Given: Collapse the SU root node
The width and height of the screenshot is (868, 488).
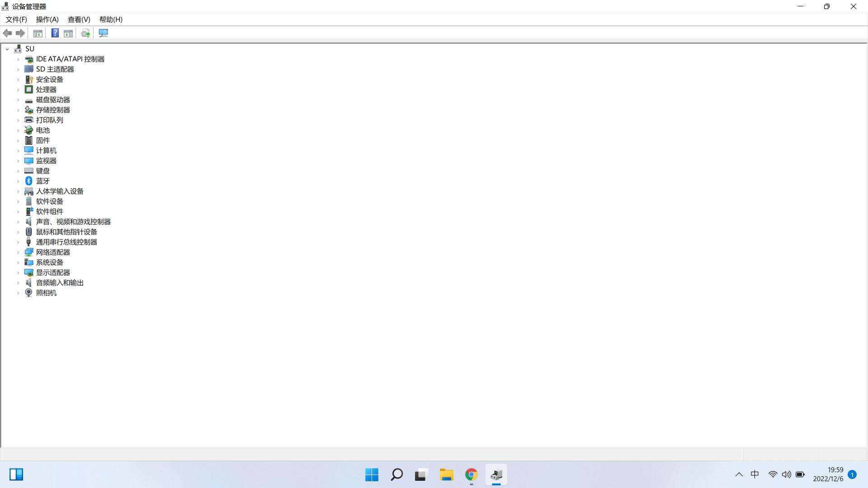Looking at the screenshot, I should 7,49.
